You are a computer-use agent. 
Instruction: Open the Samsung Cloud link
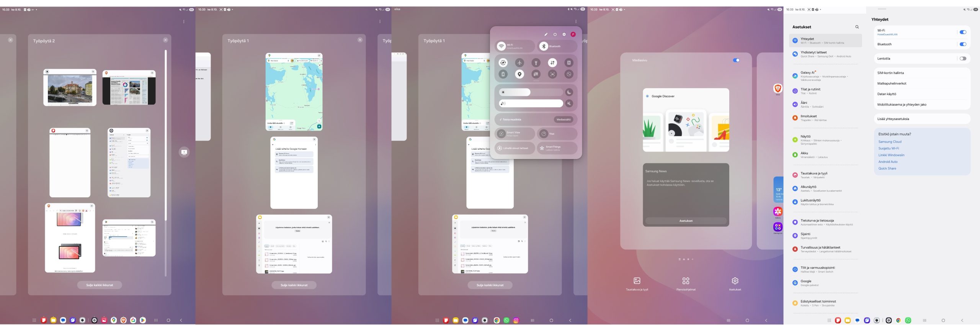[890, 142]
